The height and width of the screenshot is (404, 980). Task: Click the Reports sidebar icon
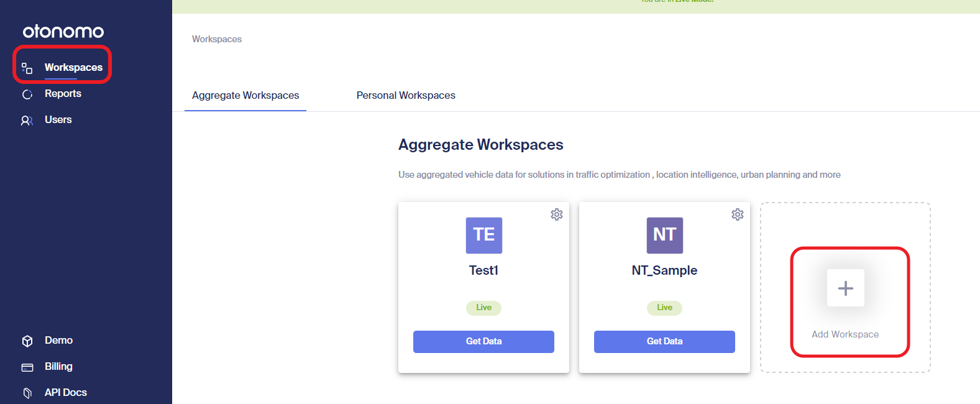point(27,94)
